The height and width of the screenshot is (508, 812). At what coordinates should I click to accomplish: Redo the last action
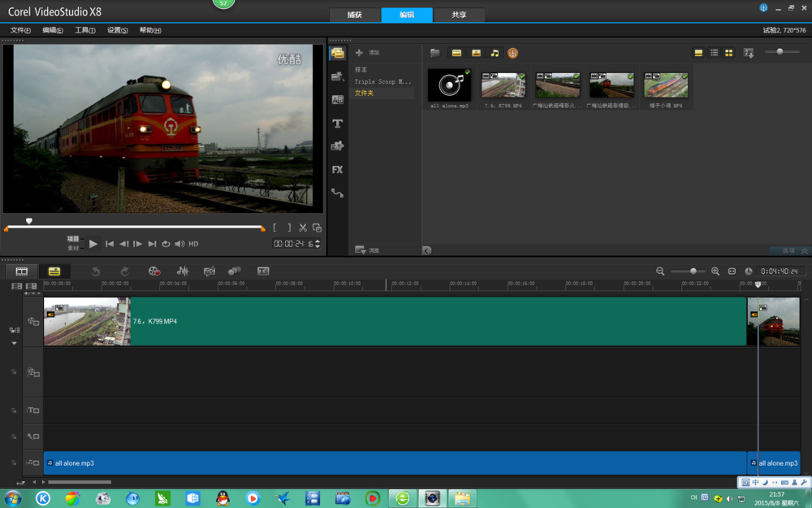pos(125,271)
